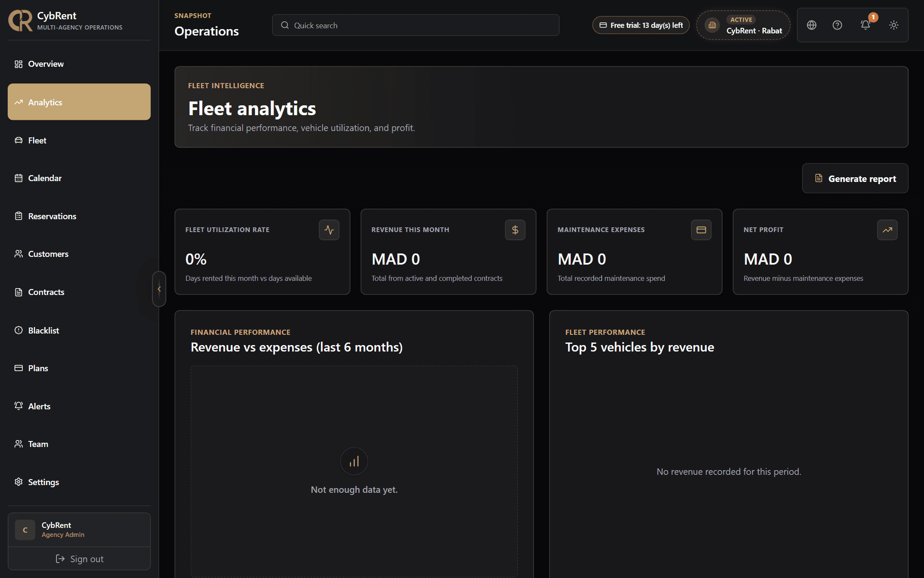This screenshot has width=924, height=578.
Task: Click the Fleet analytics heading
Action: (x=252, y=109)
